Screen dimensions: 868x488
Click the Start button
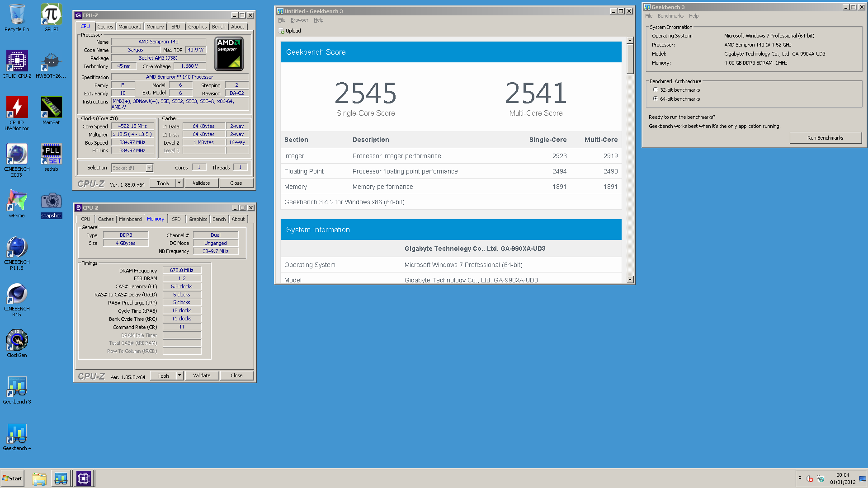click(12, 479)
